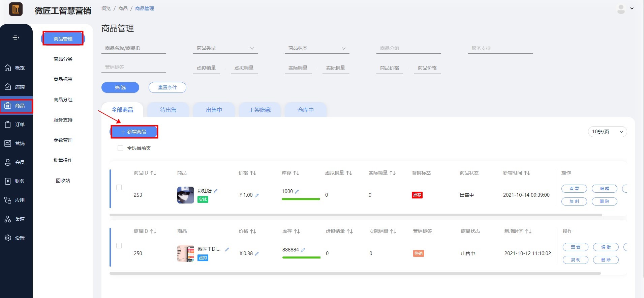
Task: Click 复制 for product 250
Action: (x=576, y=260)
